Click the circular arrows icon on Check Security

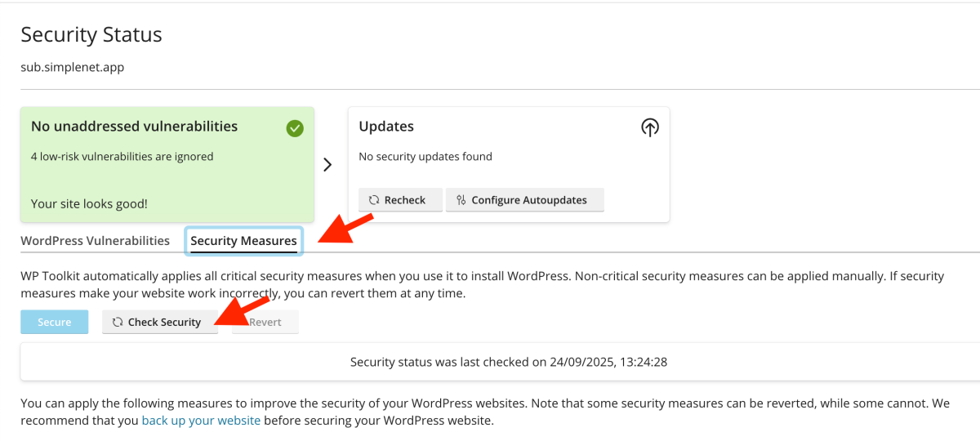tap(118, 323)
